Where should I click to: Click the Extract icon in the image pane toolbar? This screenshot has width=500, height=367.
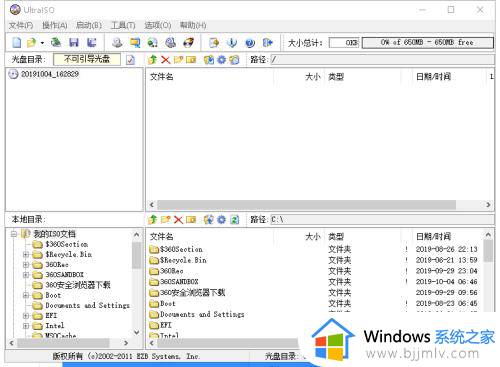209,60
